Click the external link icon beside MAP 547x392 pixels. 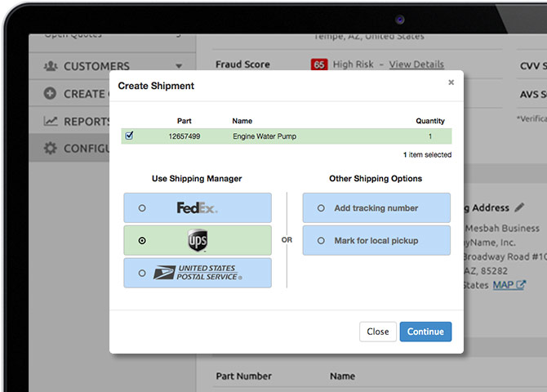521,285
